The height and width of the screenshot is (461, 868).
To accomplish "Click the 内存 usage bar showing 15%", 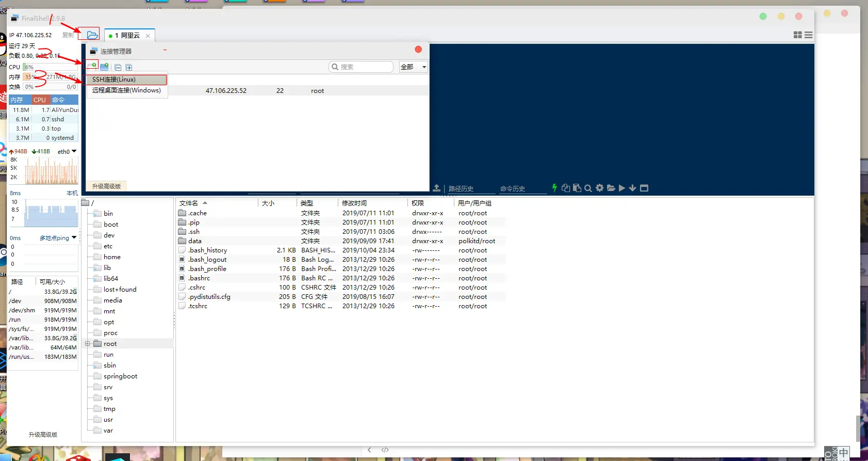I will (50, 77).
